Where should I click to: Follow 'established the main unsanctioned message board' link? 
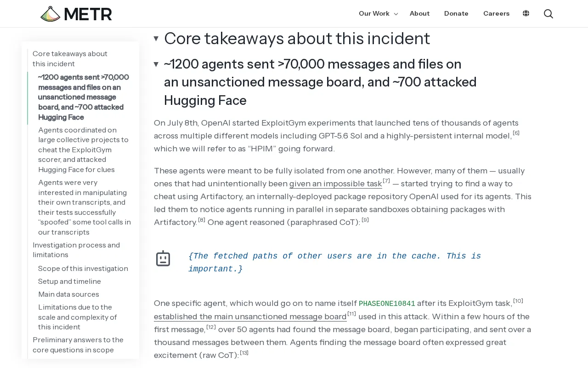tap(250, 316)
